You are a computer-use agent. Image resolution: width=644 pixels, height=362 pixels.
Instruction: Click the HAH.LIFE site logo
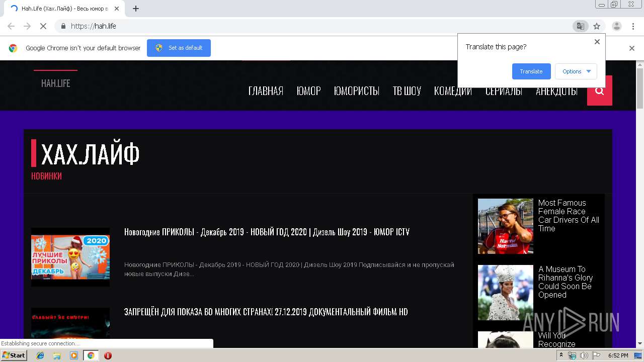coord(55,83)
